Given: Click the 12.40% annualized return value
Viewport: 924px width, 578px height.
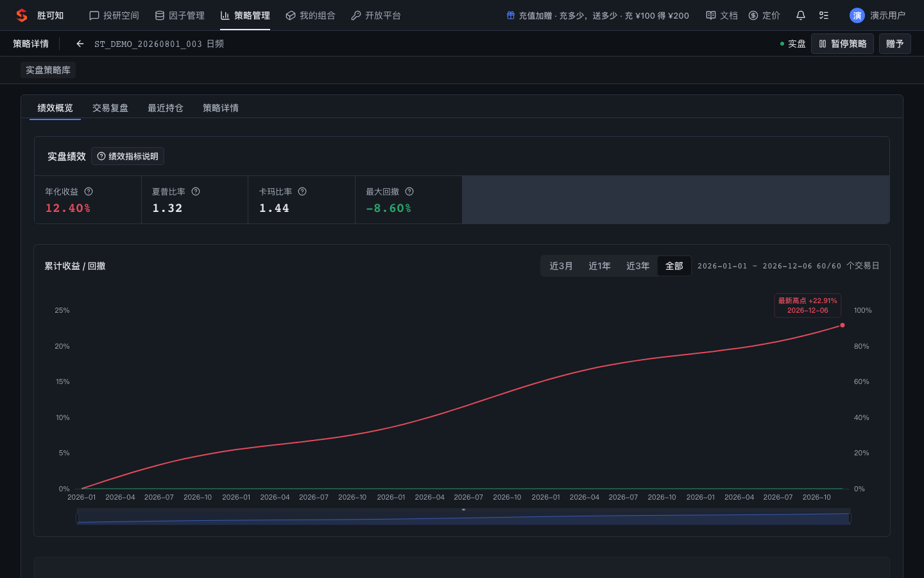Looking at the screenshot, I should point(67,208).
